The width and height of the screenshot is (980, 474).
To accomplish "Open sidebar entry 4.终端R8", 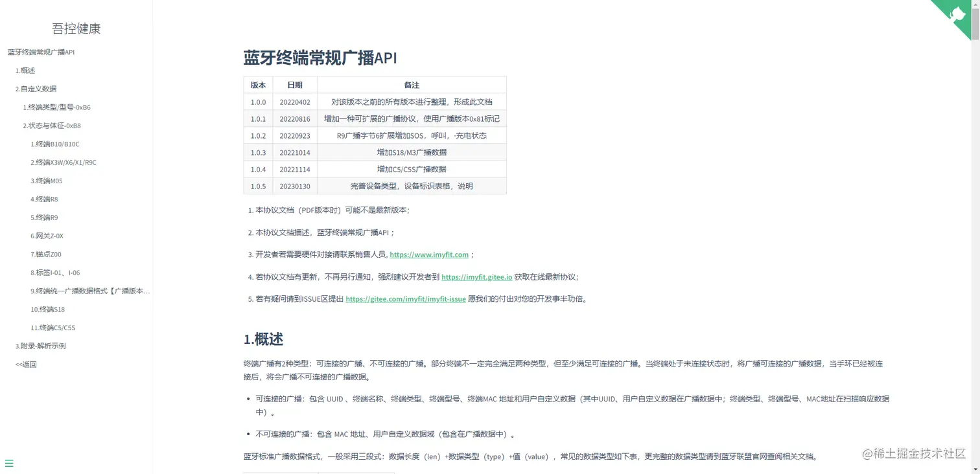I will click(44, 199).
